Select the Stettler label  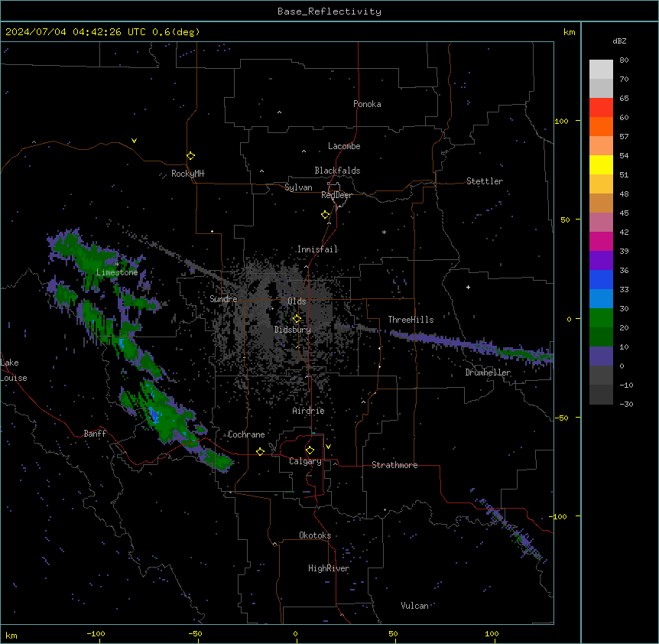coord(485,181)
